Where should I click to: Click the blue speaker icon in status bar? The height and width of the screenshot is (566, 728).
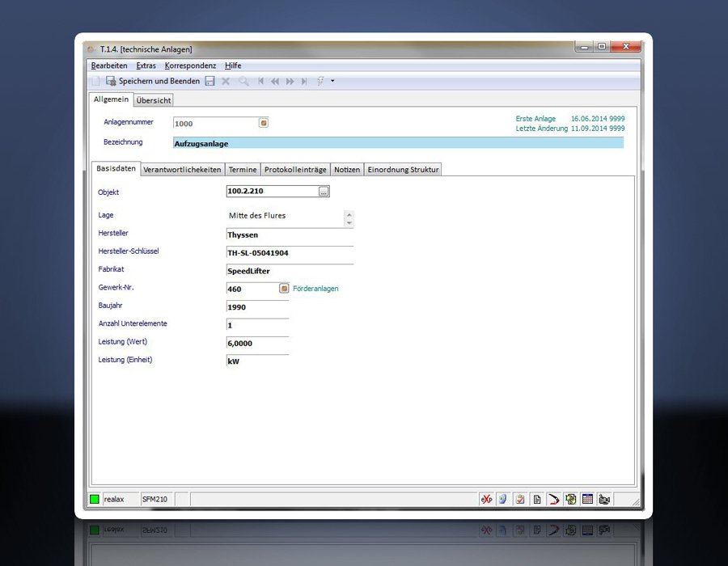pyautogui.click(x=503, y=499)
